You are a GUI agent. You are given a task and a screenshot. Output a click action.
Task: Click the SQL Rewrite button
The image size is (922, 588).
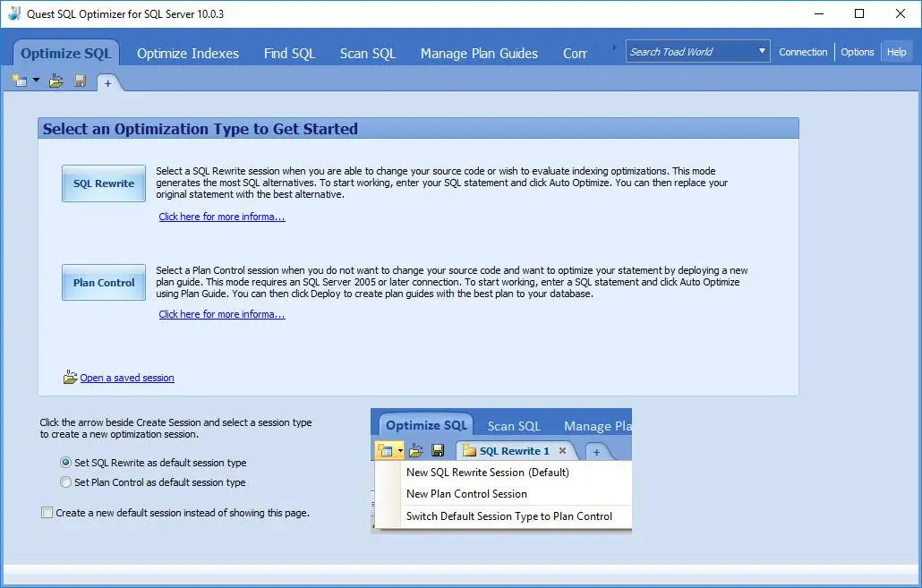click(x=104, y=183)
